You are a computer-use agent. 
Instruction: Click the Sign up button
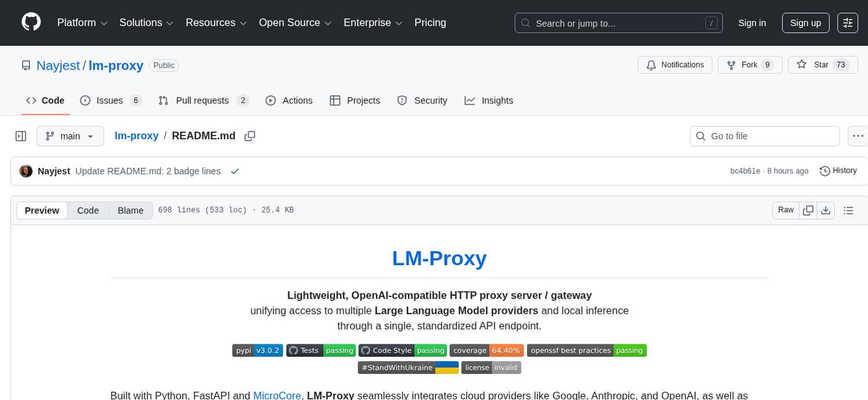tap(805, 22)
